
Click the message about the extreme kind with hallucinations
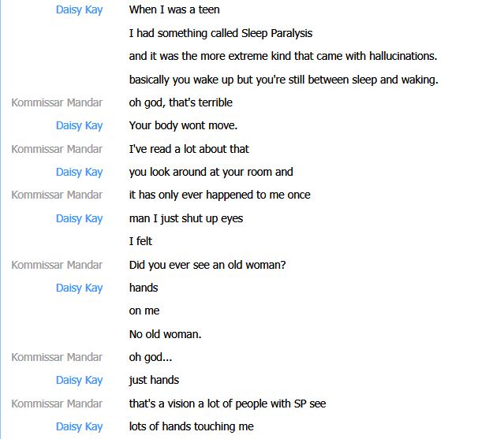click(x=283, y=56)
